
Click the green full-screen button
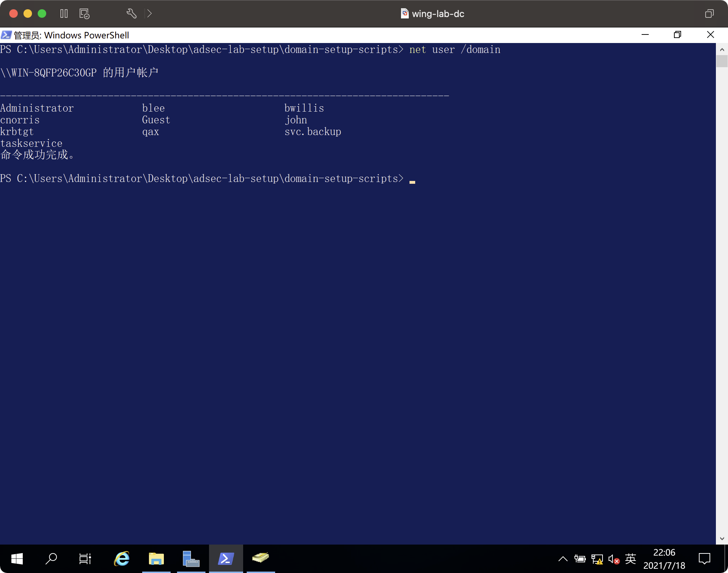tap(42, 14)
